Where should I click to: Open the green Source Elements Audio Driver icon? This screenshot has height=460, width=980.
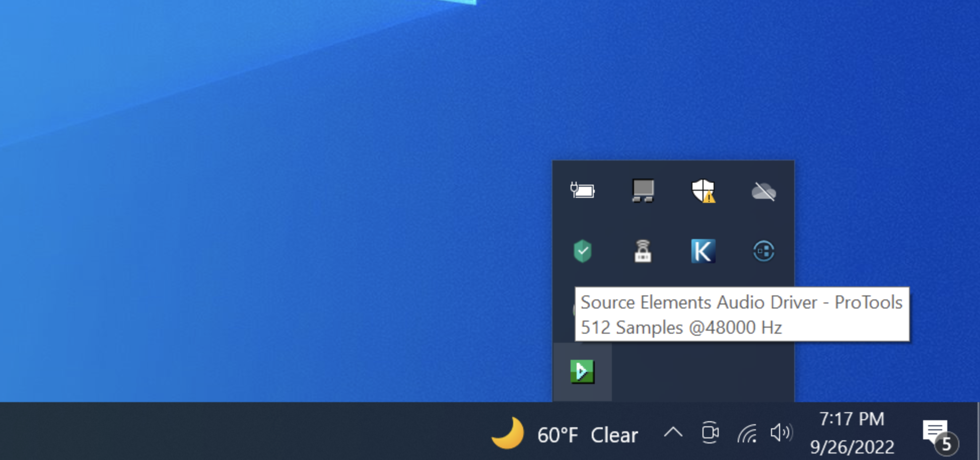(x=582, y=372)
